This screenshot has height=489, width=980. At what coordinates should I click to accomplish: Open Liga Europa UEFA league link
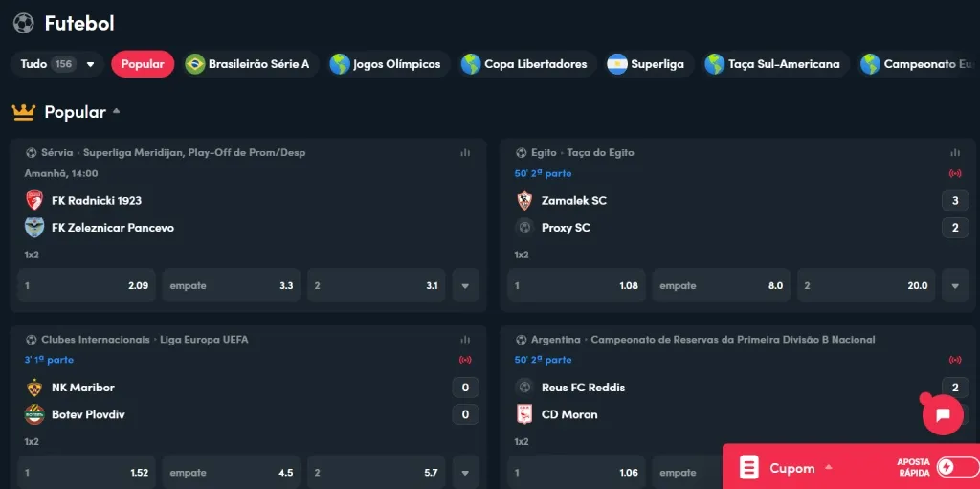pos(204,340)
